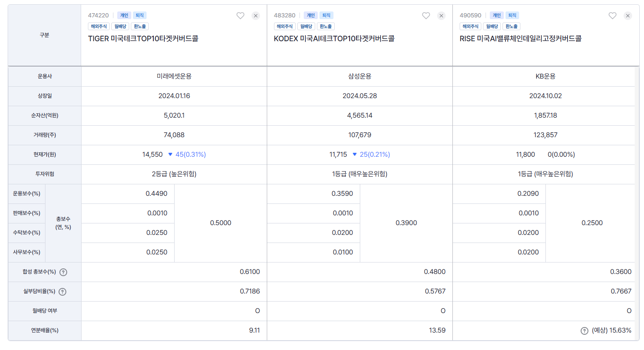Select total fee value 0.3900
Image resolution: width=644 pixels, height=350 pixels.
pyautogui.click(x=406, y=223)
